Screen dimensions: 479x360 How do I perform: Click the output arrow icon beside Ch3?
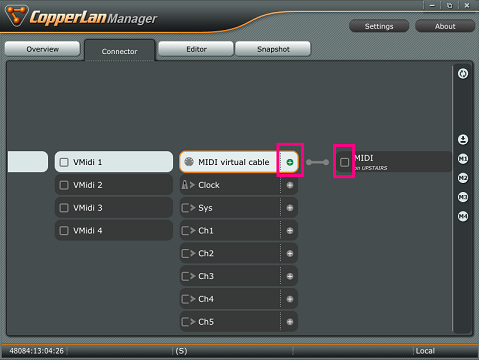coord(188,276)
